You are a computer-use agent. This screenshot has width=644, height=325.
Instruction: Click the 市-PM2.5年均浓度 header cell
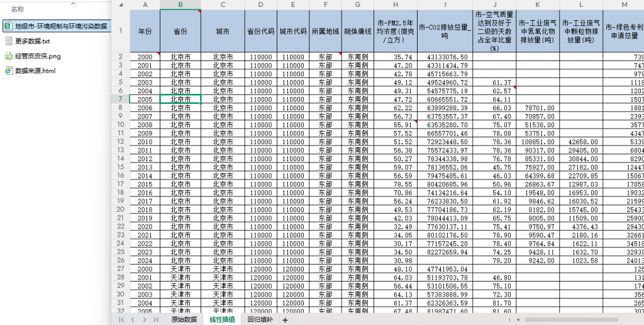pos(396,31)
